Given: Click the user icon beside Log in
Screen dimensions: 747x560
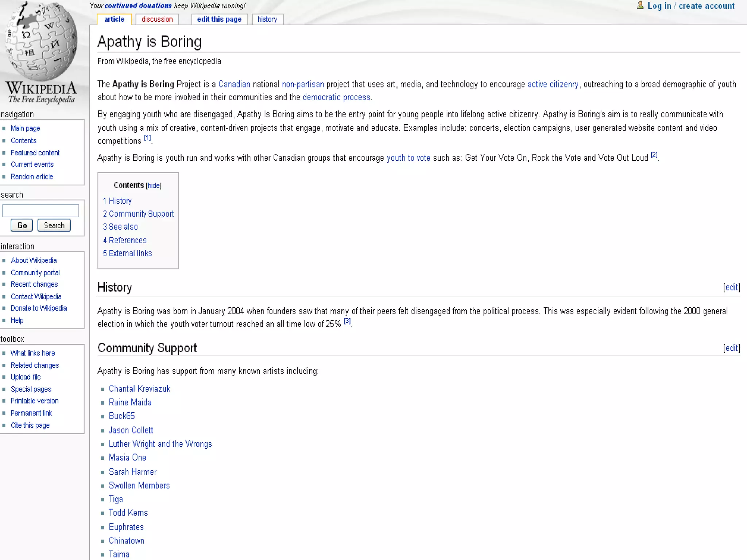Looking at the screenshot, I should click(640, 5).
